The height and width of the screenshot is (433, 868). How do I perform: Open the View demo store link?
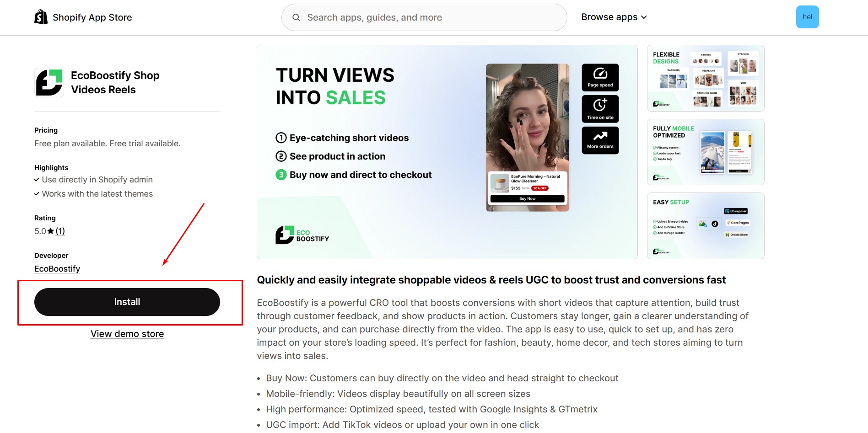pos(127,334)
